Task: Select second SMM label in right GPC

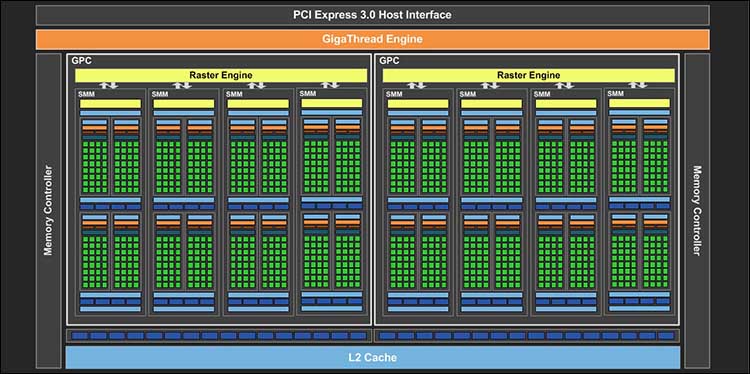Action: [468, 94]
